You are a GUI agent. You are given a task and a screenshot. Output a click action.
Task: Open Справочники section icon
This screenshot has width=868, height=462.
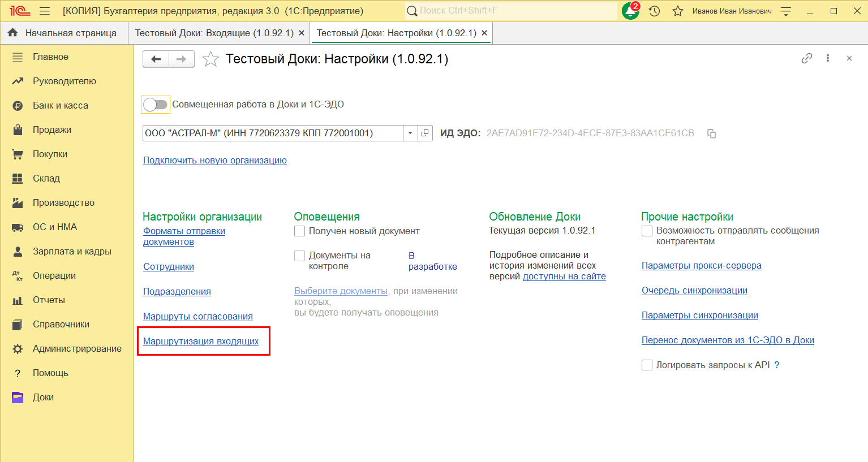[18, 324]
